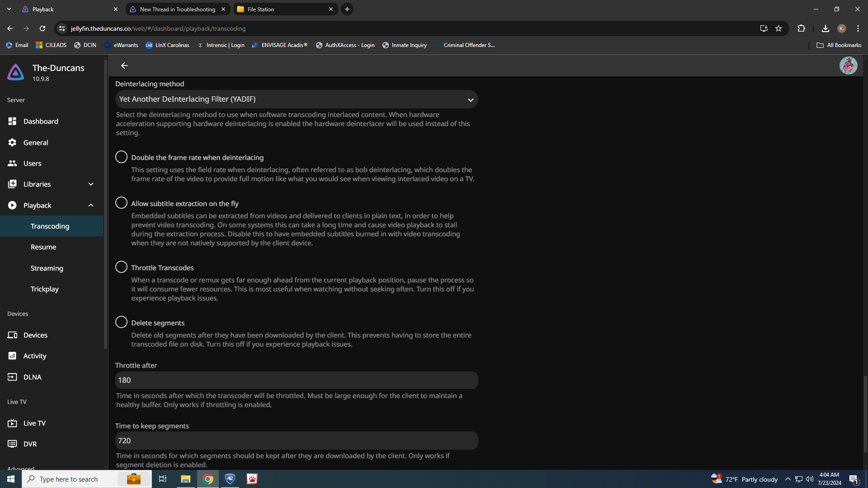868x488 pixels.
Task: Click the back arrow in header
Action: [124, 66]
